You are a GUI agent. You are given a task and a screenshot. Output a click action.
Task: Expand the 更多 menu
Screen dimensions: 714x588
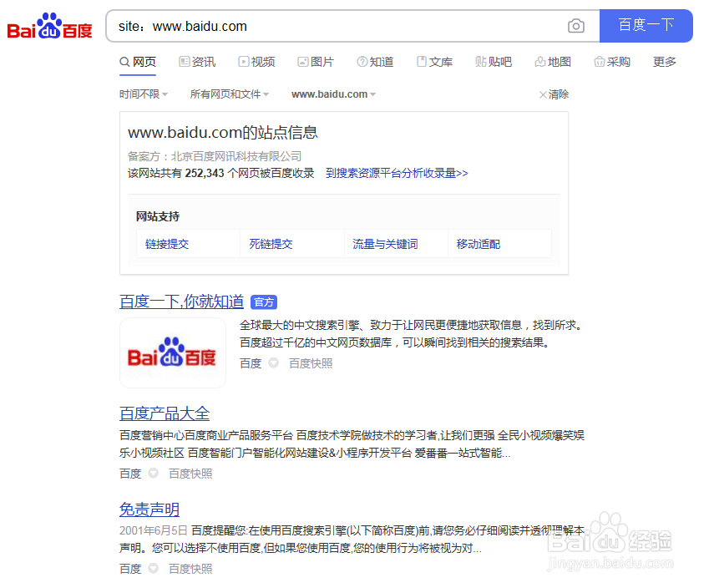(x=665, y=62)
